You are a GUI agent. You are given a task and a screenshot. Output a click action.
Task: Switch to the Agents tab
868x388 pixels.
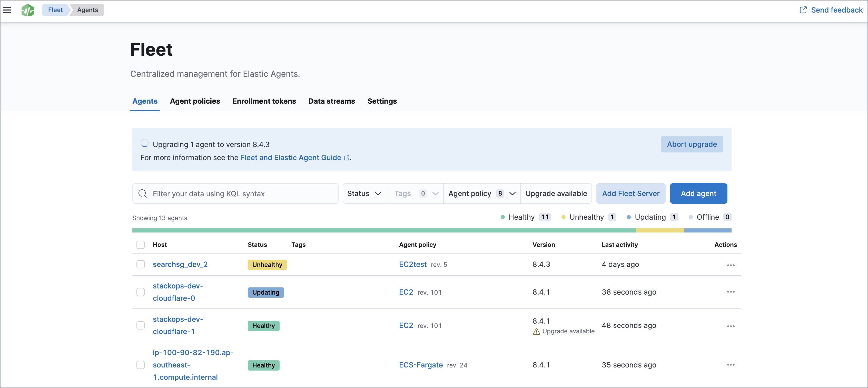tap(145, 101)
